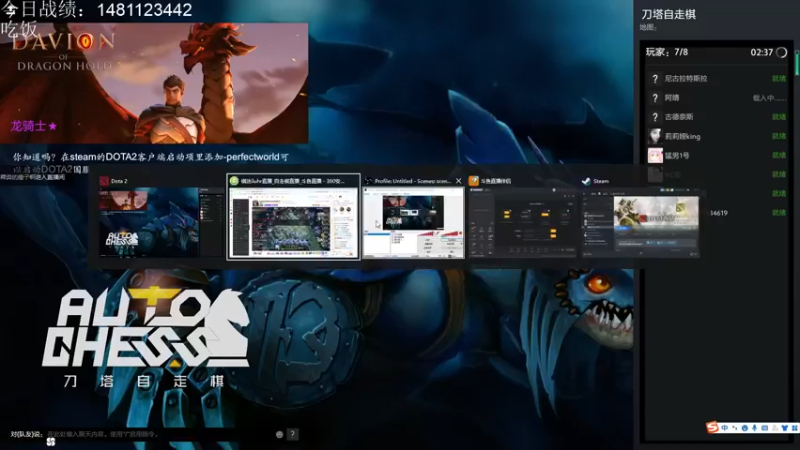This screenshot has width=800, height=450.
Task: Open the soft keyboard icon in IME bar
Action: coord(764,428)
